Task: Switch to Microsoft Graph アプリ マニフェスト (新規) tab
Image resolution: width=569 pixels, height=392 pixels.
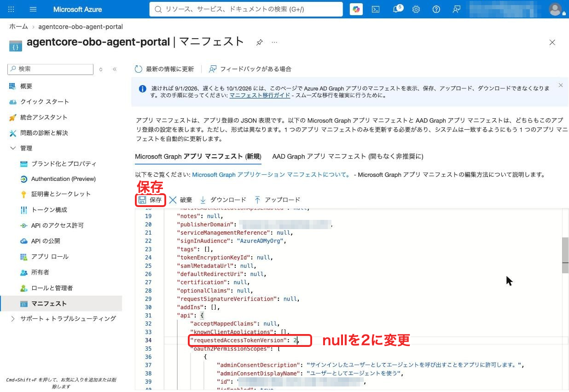Action: [198, 156]
